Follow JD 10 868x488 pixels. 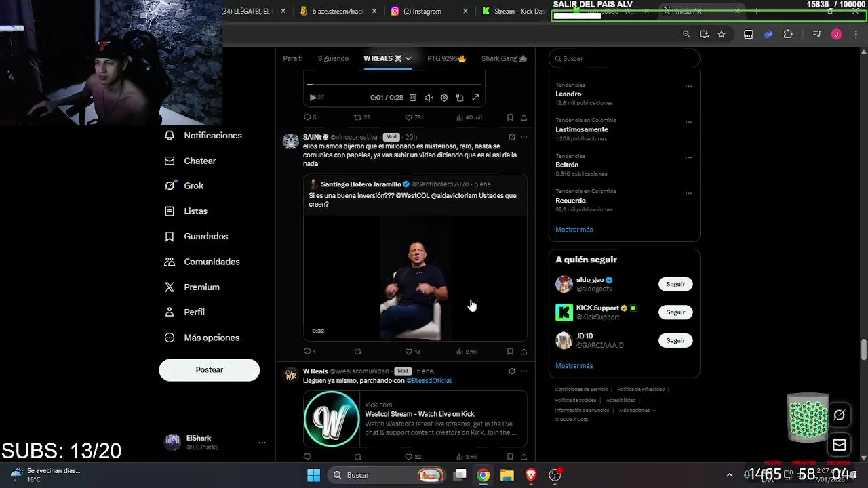[675, 340]
